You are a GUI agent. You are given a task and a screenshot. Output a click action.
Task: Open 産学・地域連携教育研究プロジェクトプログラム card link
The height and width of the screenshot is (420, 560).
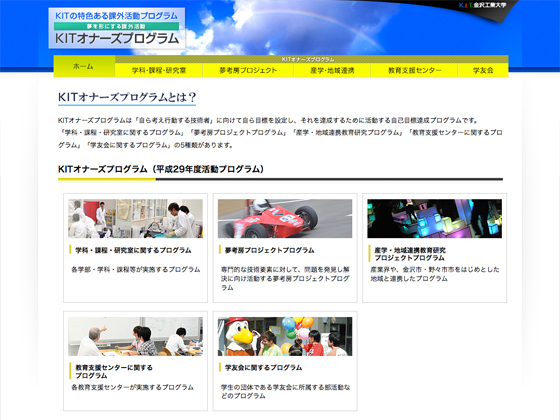tap(410, 254)
